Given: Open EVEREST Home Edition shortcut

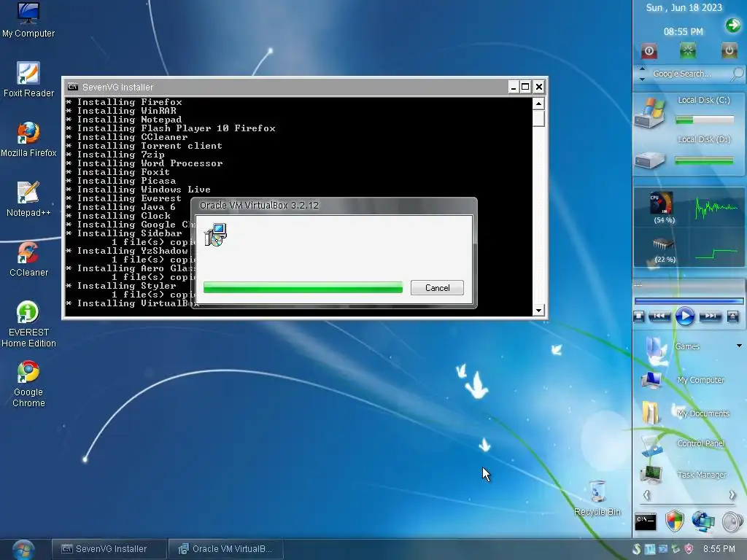Looking at the screenshot, I should click(x=28, y=324).
